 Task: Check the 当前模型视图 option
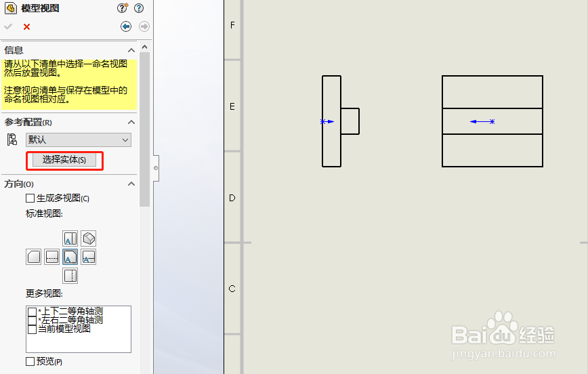[x=33, y=329]
